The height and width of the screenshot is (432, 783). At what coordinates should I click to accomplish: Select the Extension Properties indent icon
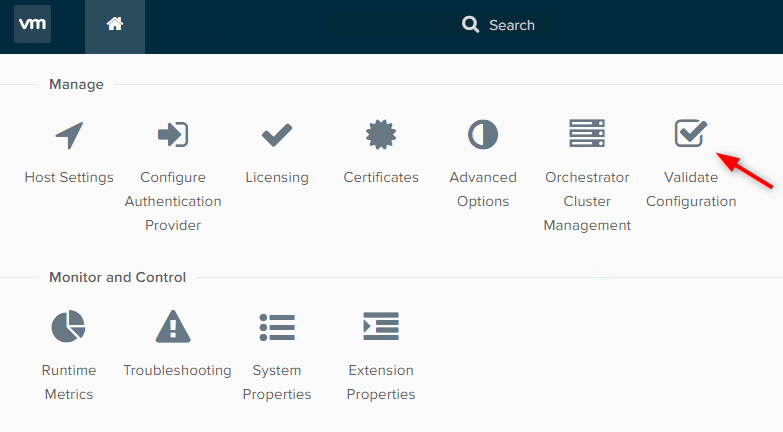381,326
